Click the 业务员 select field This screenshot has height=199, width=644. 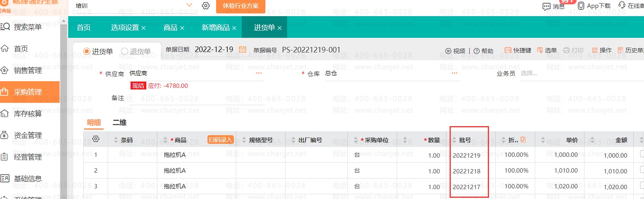pos(582,73)
